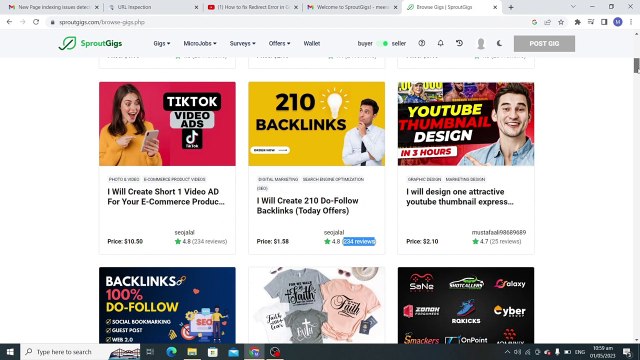Open the help question mark icon
The height and width of the screenshot is (360, 640).
pos(422,43)
